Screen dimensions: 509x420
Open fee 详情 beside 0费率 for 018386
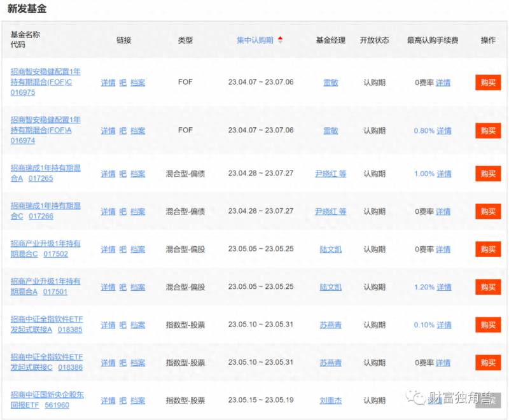[443, 363]
